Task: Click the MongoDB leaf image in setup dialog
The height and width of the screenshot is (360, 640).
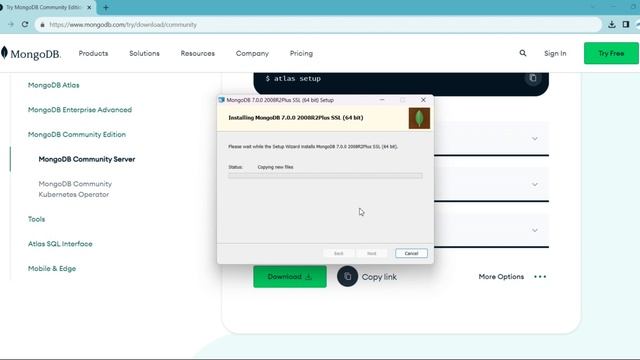Action: 419,118
